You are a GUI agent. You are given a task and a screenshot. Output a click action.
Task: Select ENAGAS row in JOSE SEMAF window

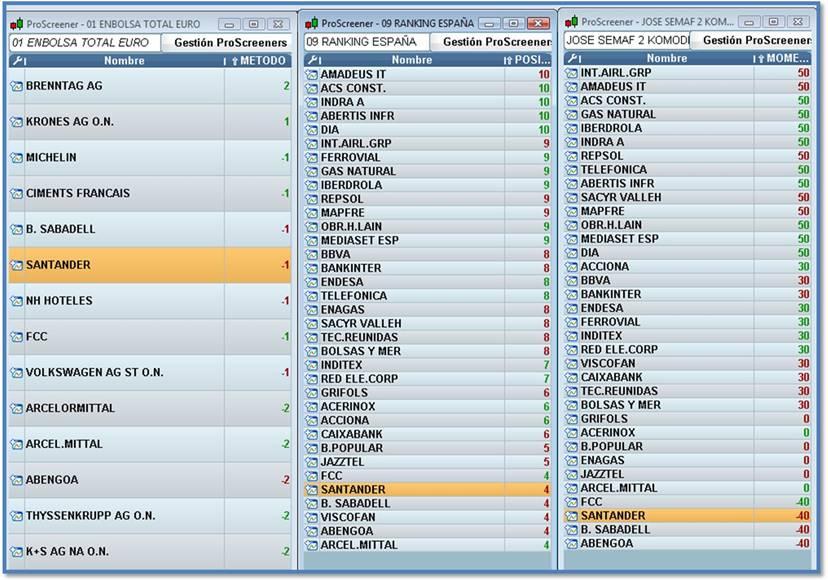688,460
